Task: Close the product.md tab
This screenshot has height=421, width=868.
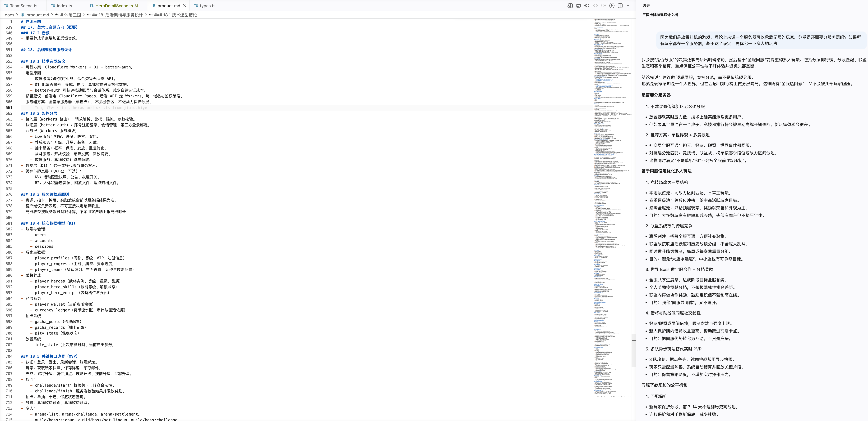Action: pyautogui.click(x=185, y=6)
